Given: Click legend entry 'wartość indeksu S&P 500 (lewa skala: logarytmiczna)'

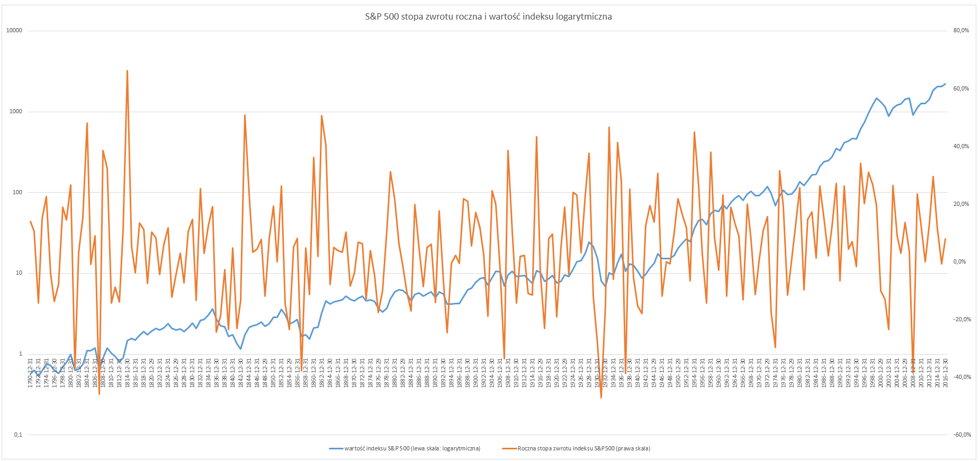Looking at the screenshot, I should pyautogui.click(x=412, y=448).
